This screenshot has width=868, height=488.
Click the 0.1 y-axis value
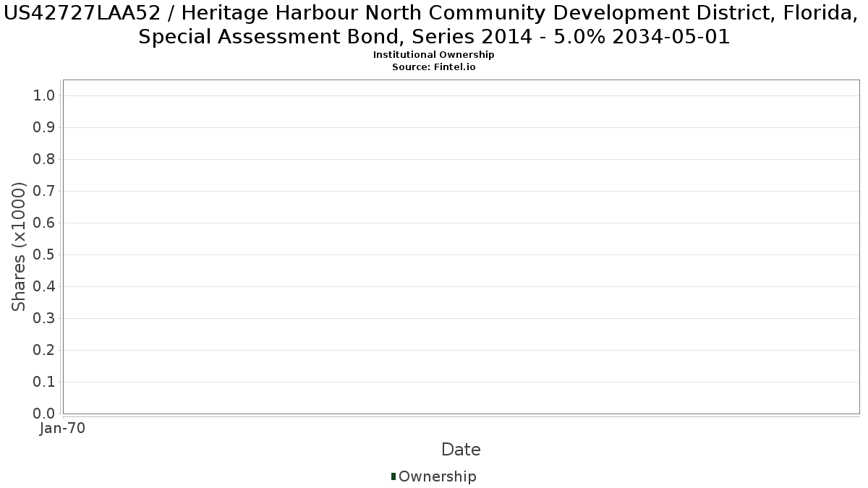45,382
